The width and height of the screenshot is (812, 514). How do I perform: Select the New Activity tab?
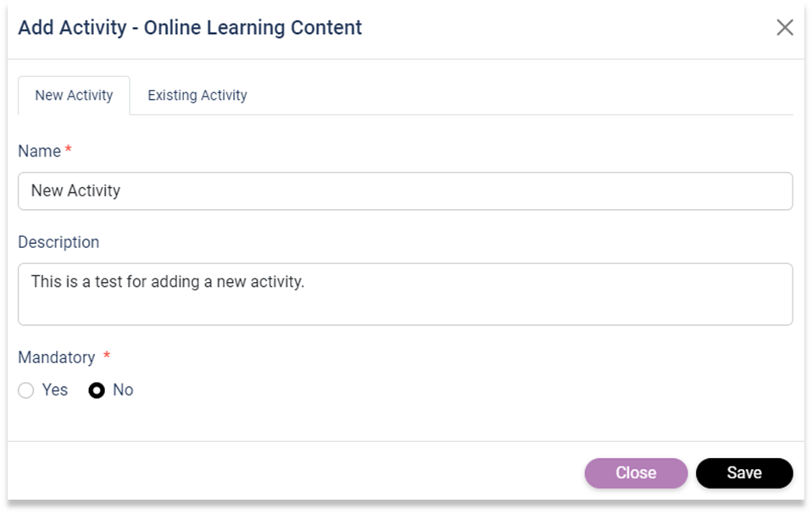pyautogui.click(x=74, y=95)
